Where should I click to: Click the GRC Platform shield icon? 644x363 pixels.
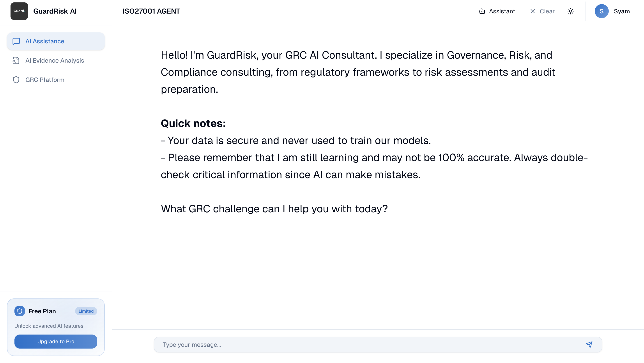click(x=16, y=80)
